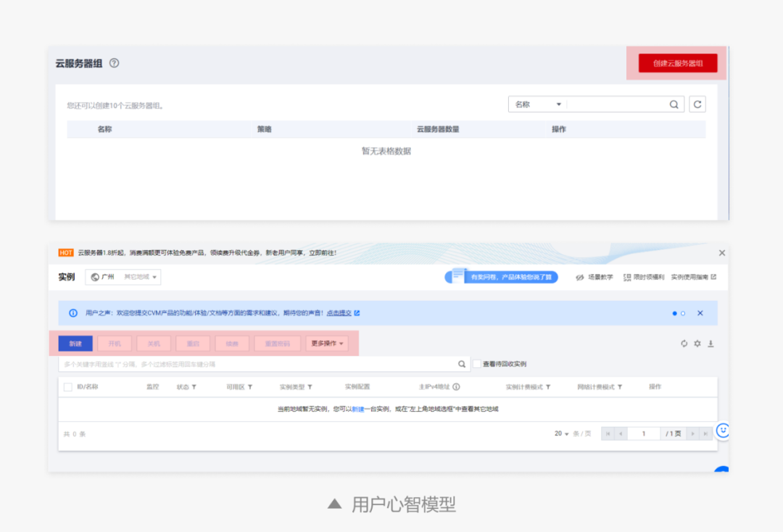Click the page number input field

(644, 433)
